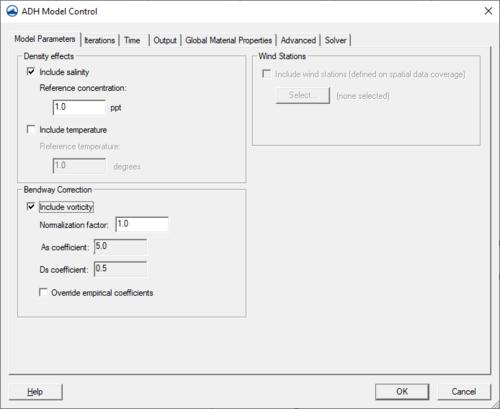Click the 'Reference temperature:' label

(x=80, y=146)
